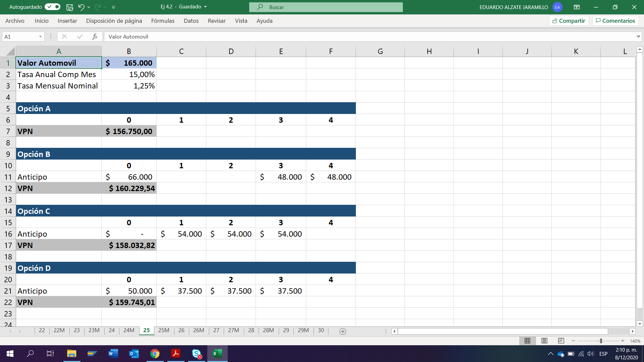Select the 27M sheet tab
The height and width of the screenshot is (362, 644).
pos(233,330)
